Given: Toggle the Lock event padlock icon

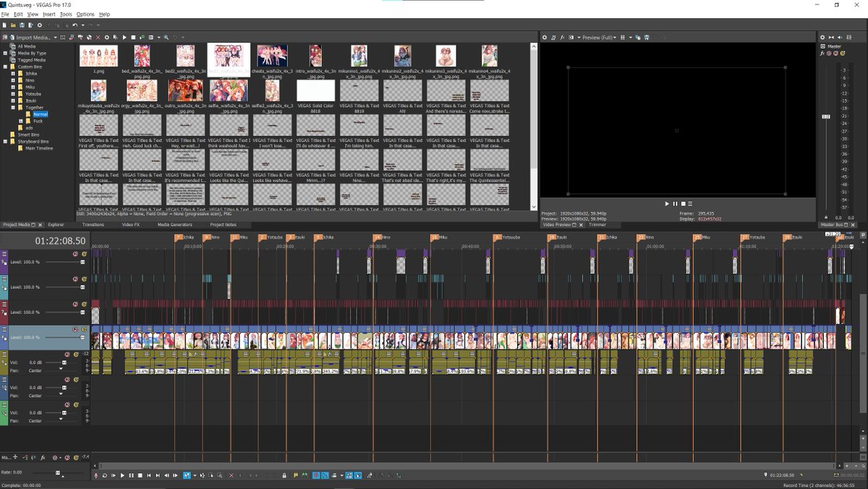Looking at the screenshot, I should 284,475.
